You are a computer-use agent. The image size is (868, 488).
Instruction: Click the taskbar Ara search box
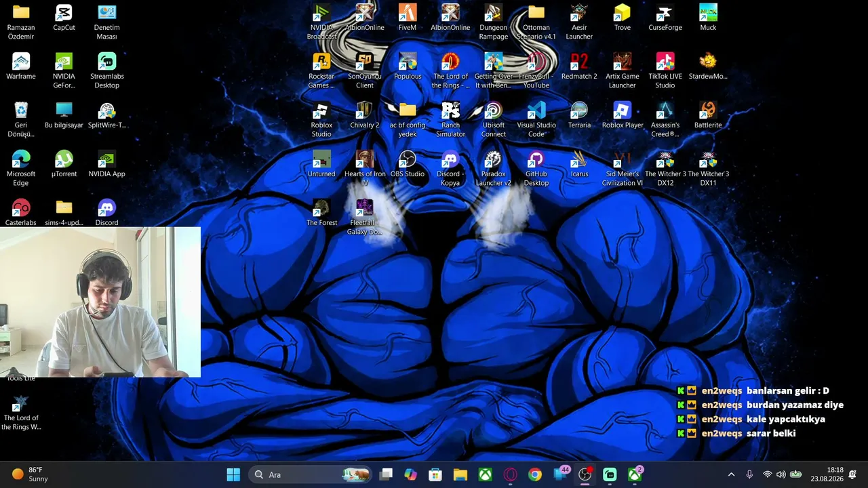(311, 474)
